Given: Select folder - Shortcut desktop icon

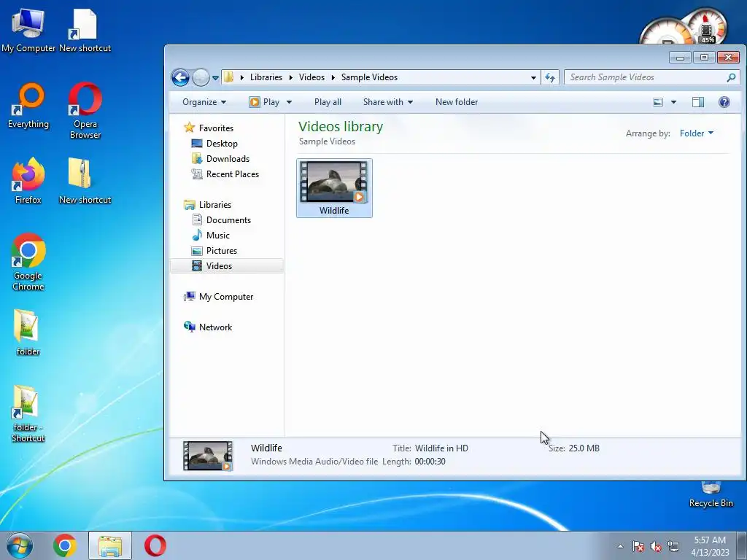Looking at the screenshot, I should (x=28, y=413).
